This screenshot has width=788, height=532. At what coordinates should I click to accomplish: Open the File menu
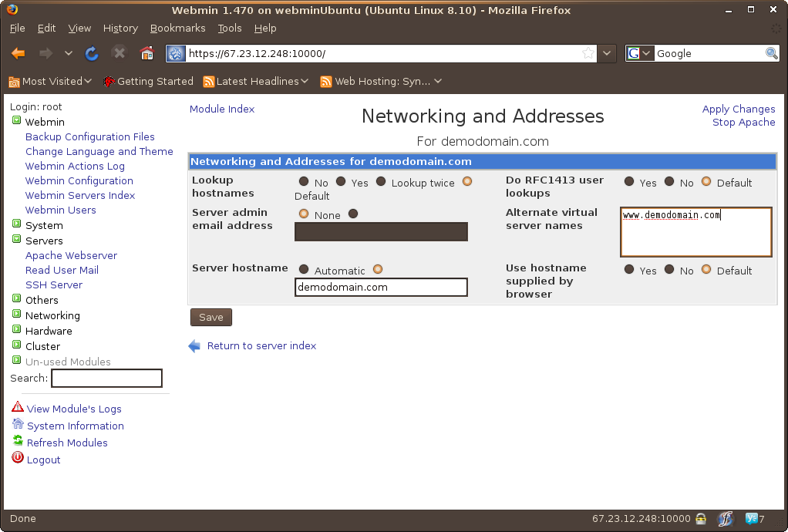point(17,28)
